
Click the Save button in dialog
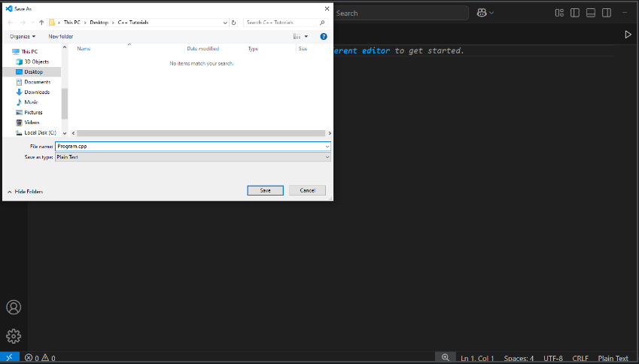click(265, 190)
